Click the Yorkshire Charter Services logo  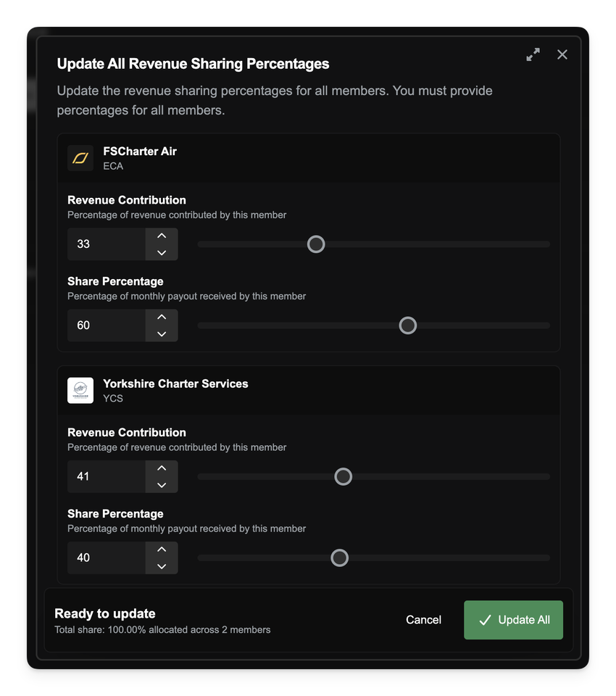(80, 390)
